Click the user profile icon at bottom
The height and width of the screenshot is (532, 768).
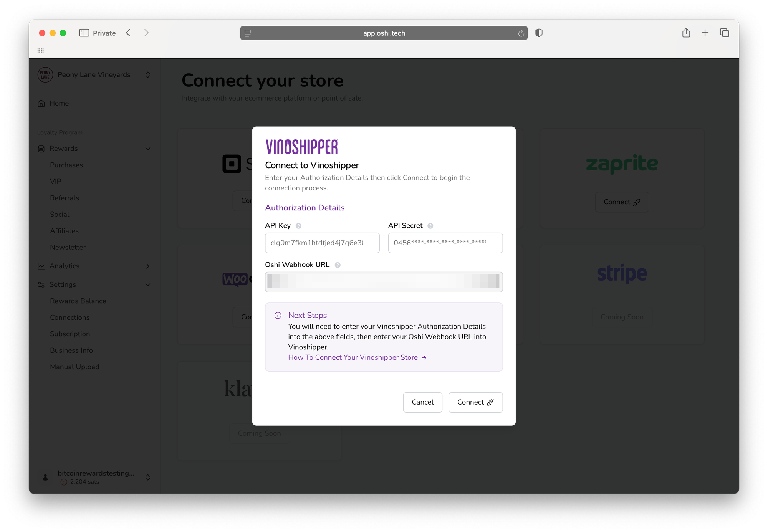tap(45, 477)
